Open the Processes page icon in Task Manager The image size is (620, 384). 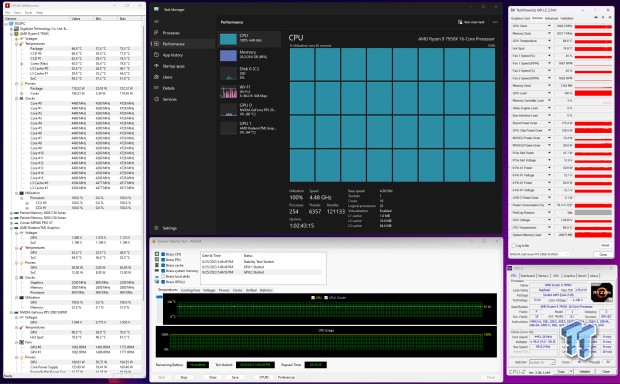[156, 32]
